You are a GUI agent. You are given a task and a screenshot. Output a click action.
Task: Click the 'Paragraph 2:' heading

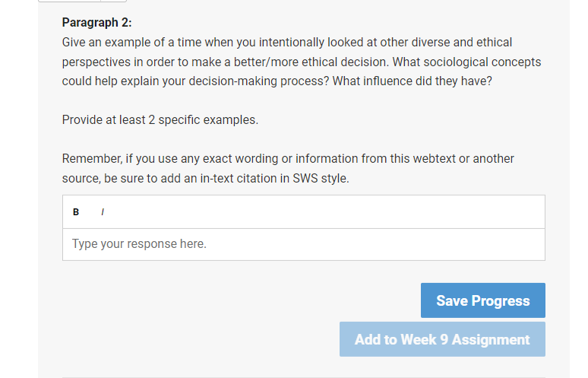pyautogui.click(x=96, y=23)
